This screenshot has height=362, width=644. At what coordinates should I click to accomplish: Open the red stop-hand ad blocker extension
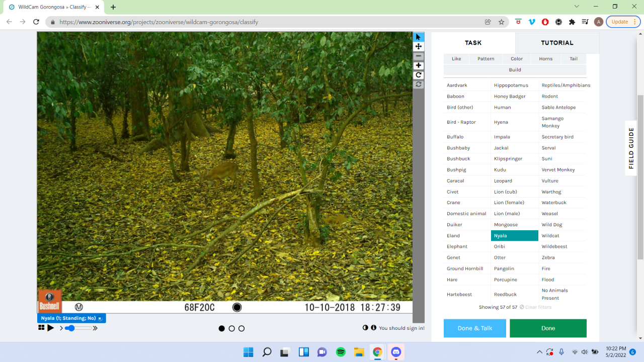click(x=545, y=22)
